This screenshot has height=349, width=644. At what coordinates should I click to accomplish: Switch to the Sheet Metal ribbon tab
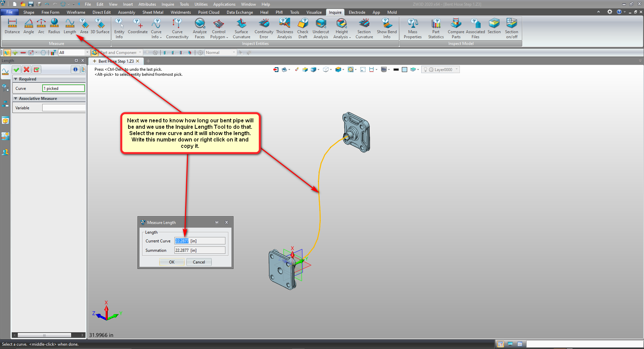[153, 12]
